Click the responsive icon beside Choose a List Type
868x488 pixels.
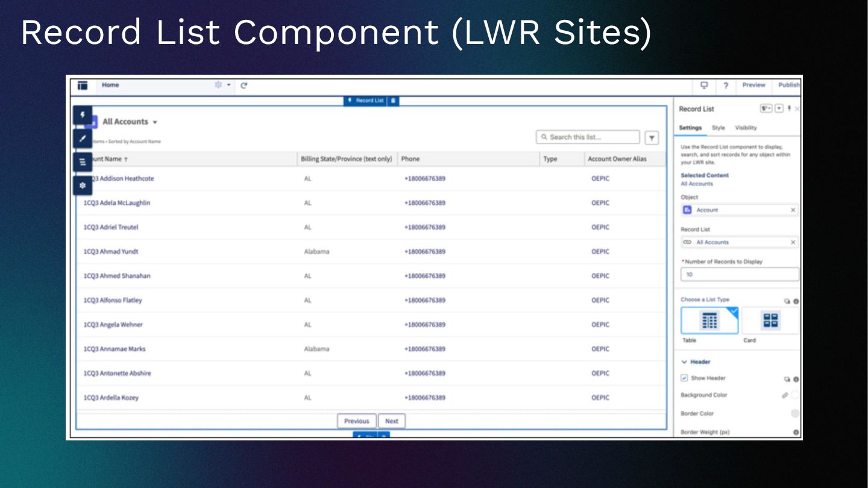[x=787, y=301]
